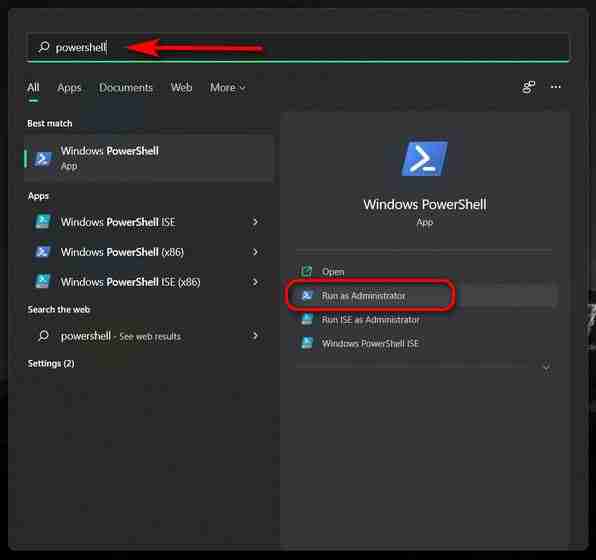Screen dimensions: 596x560
Task: Choose Run as Administrator
Action: (x=425, y=296)
